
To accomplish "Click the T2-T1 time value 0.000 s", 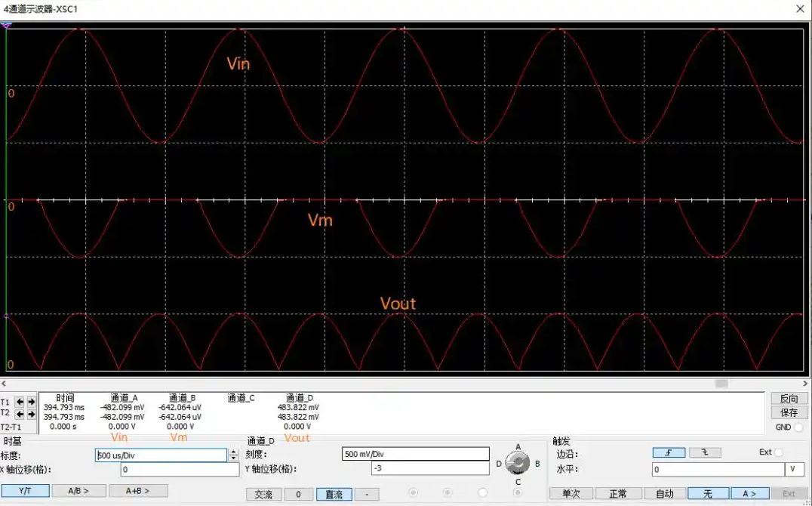I will (x=63, y=427).
